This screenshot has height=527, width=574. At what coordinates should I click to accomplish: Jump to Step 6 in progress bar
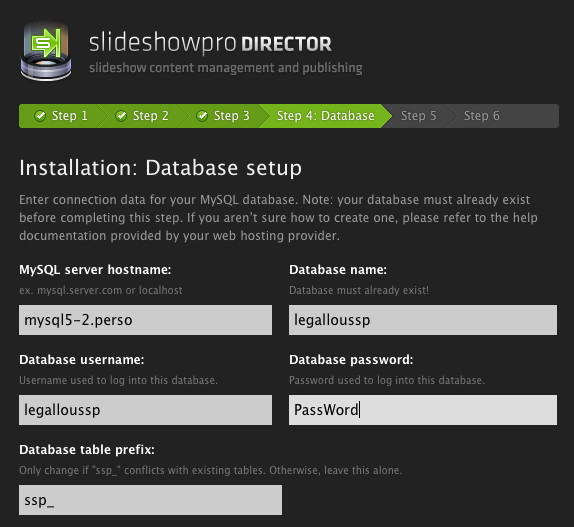(482, 116)
